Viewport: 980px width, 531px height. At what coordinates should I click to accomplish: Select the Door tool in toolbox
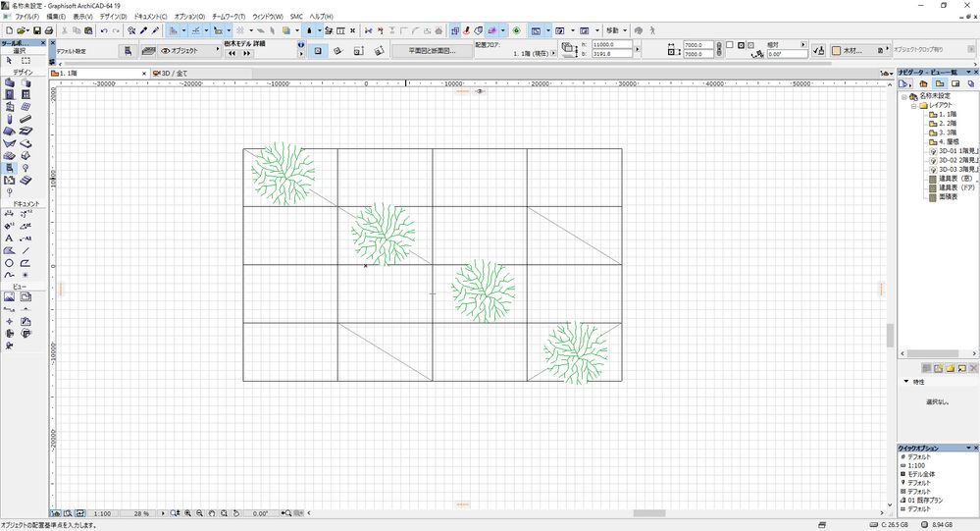coord(9,94)
